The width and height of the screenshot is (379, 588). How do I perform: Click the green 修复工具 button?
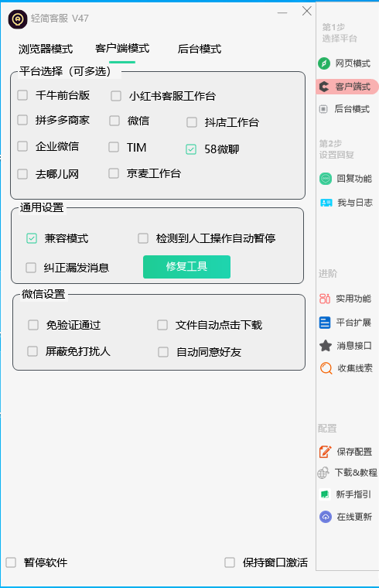tap(186, 267)
